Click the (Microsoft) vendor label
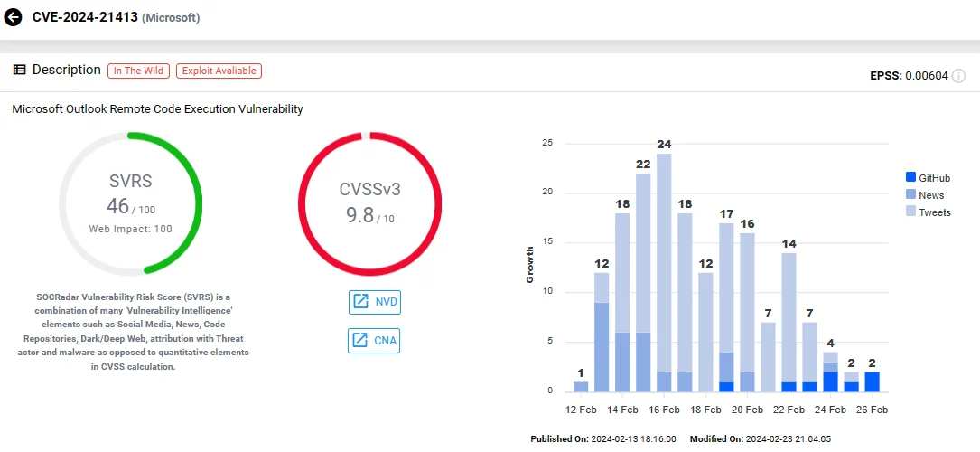 172,18
